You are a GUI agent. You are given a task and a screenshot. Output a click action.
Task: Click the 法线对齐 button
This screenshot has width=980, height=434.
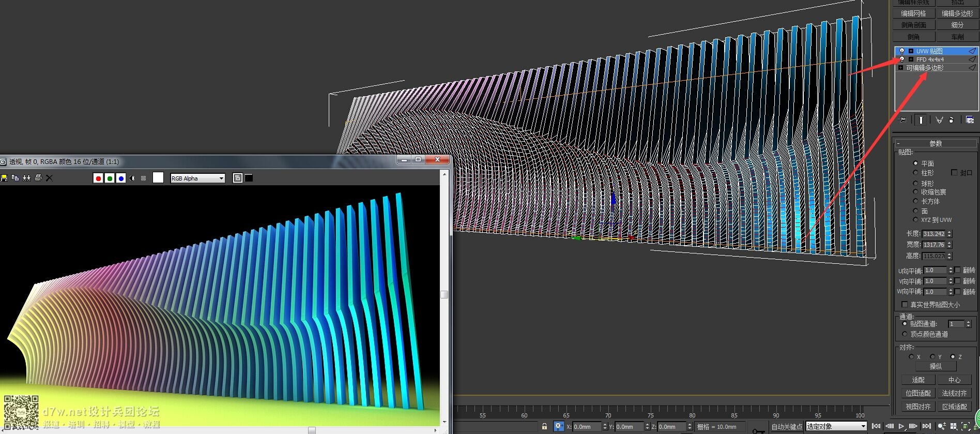pos(954,394)
